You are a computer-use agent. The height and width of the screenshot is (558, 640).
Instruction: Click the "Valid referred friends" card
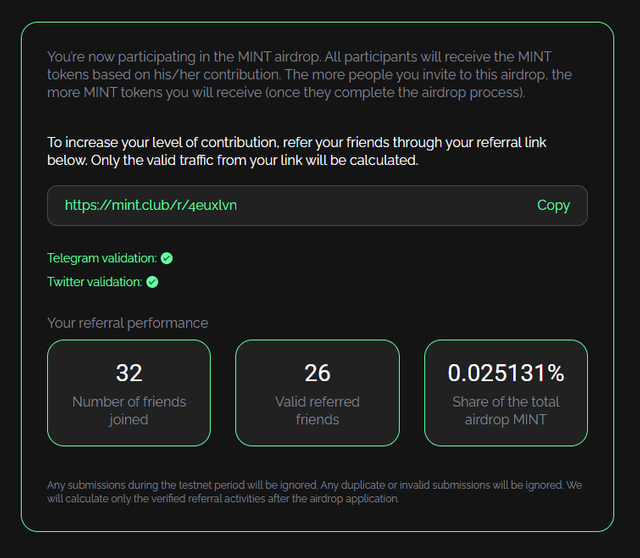[x=318, y=393]
